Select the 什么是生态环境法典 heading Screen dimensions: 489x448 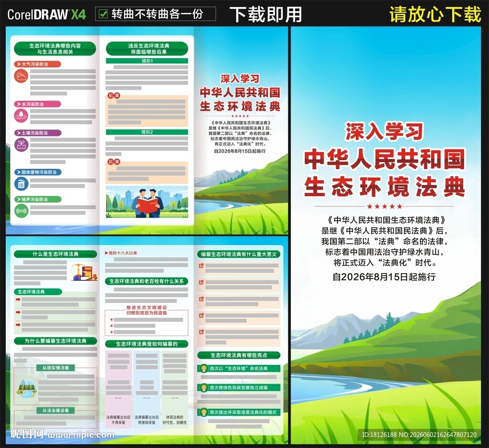tap(55, 254)
